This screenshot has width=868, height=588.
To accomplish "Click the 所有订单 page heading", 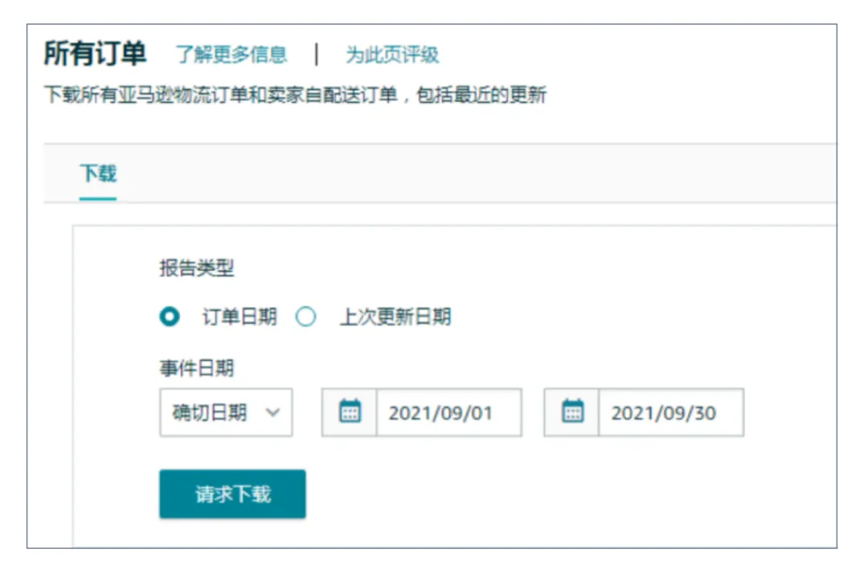I will coord(95,54).
